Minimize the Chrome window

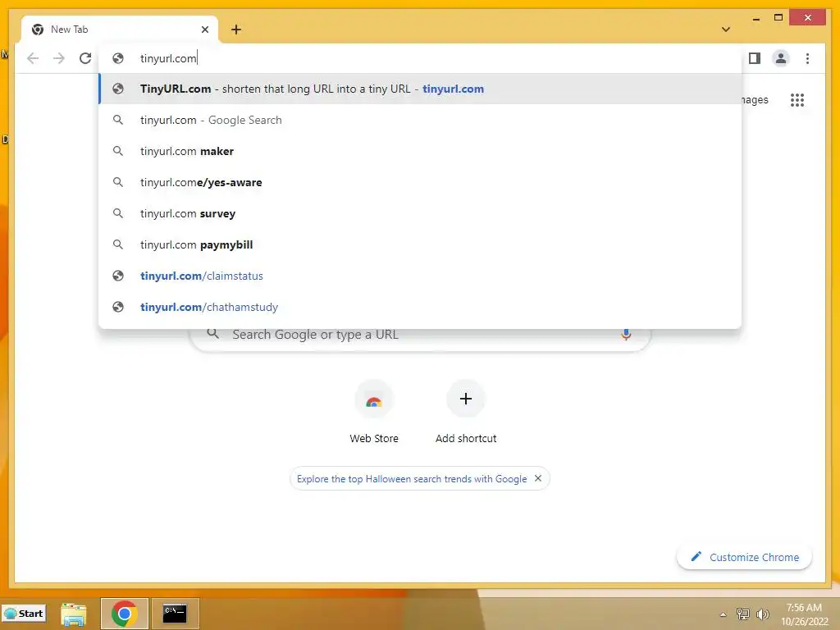tap(756, 18)
